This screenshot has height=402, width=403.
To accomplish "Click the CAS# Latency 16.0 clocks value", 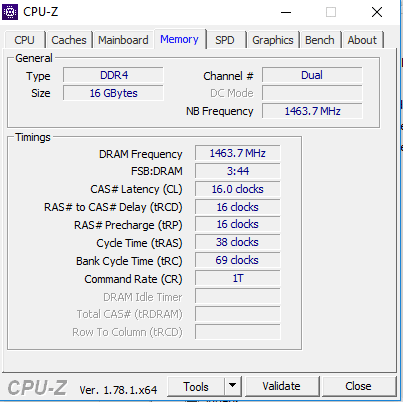I will click(x=238, y=189).
